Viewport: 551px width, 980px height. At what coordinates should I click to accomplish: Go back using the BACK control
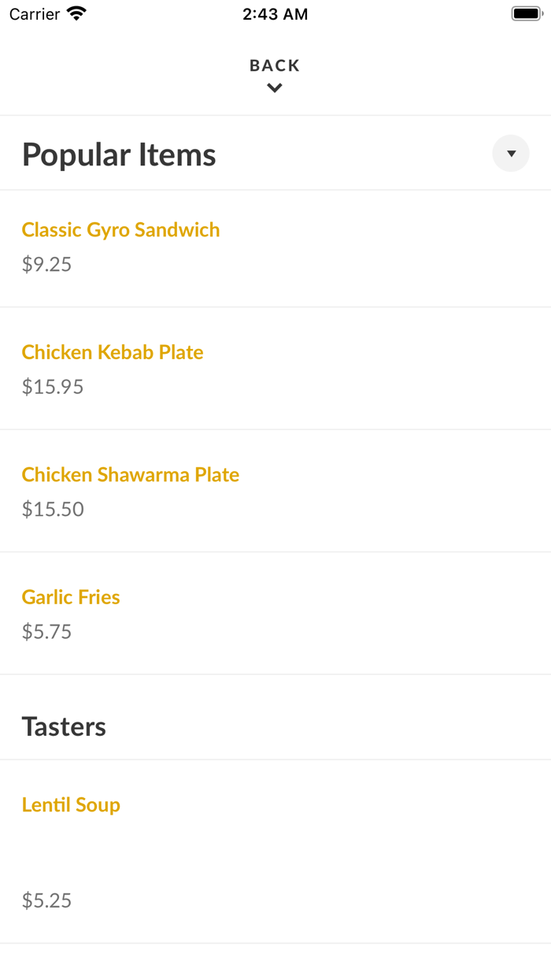274,65
